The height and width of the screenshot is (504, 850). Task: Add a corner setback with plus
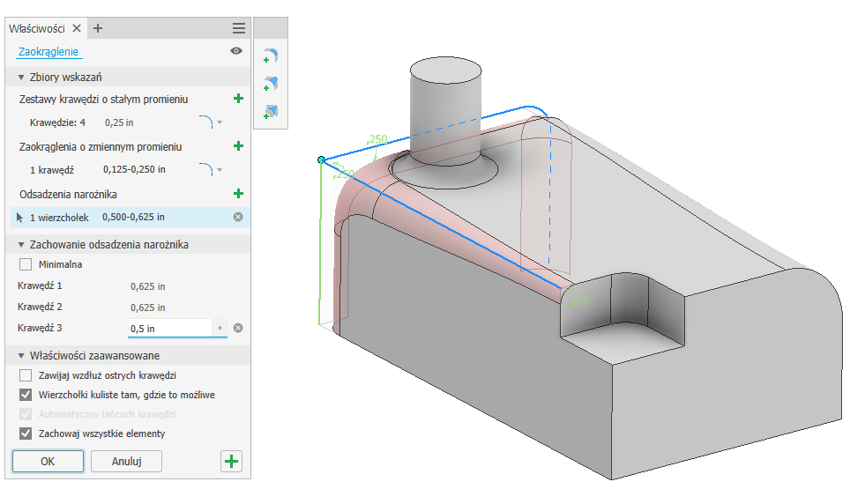click(238, 194)
